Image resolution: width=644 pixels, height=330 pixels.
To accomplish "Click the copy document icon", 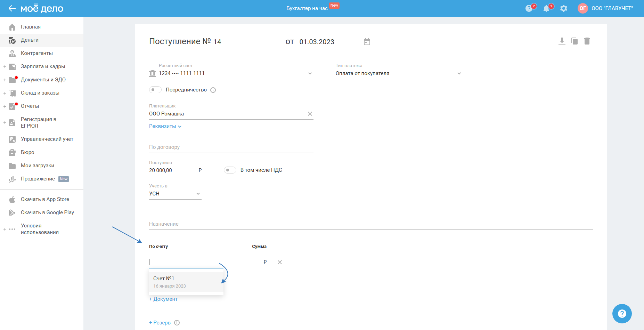I will pos(574,41).
